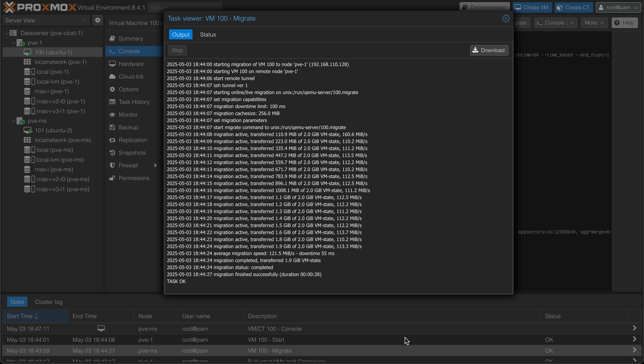Click the Task History list icon

tap(112, 102)
